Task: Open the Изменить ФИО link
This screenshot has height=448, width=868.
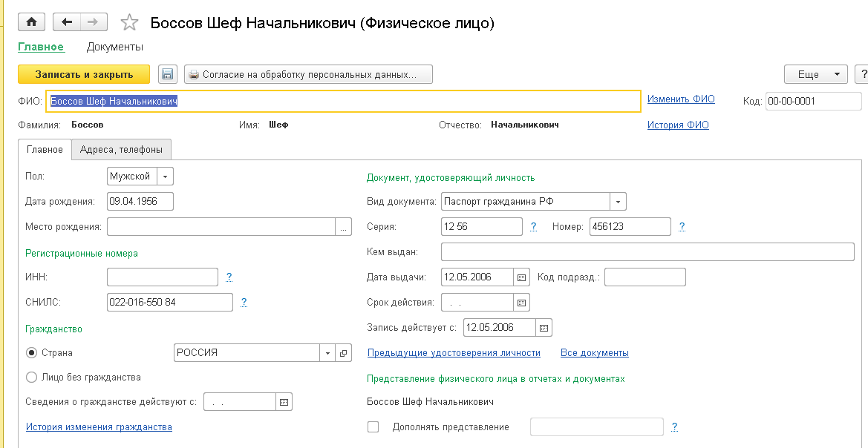Action: [x=681, y=99]
